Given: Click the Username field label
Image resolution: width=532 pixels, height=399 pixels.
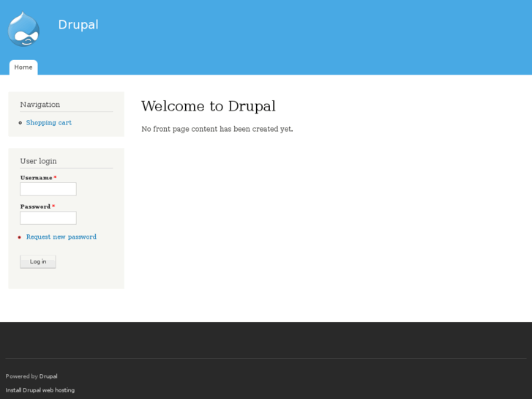Looking at the screenshot, I should 37,178.
